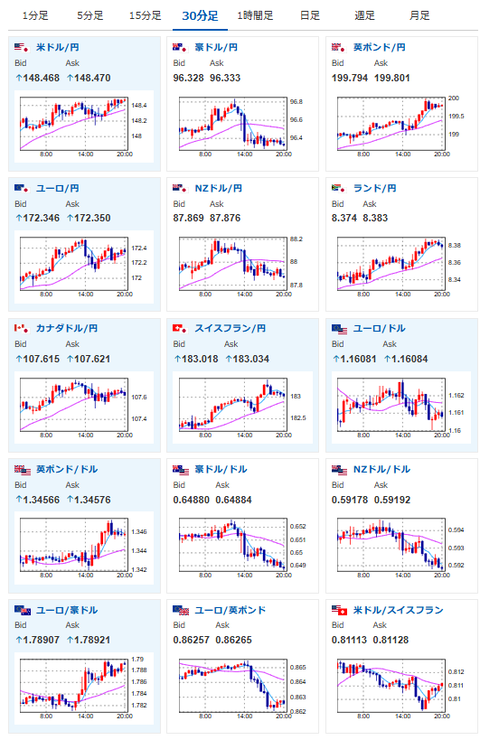Click the flag icon beside 米ドル/スイスフラン
This screenshot has height=740, width=480.
pyautogui.click(x=339, y=610)
